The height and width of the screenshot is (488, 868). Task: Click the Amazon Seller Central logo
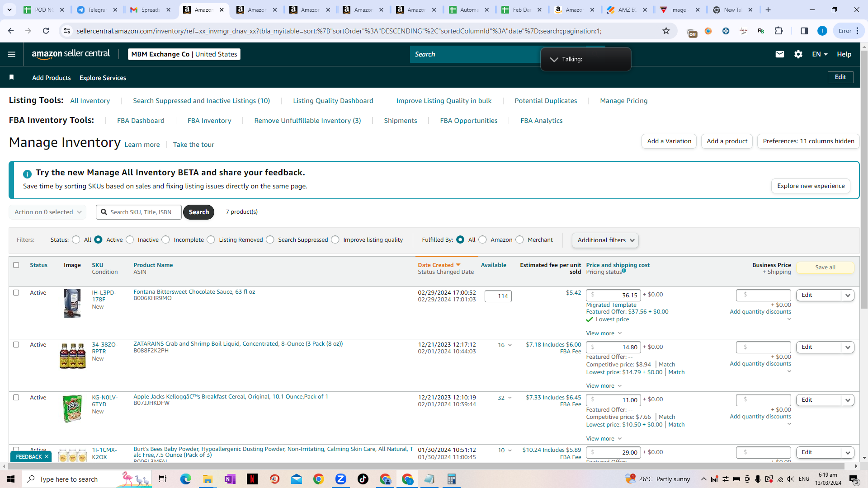pyautogui.click(x=71, y=54)
